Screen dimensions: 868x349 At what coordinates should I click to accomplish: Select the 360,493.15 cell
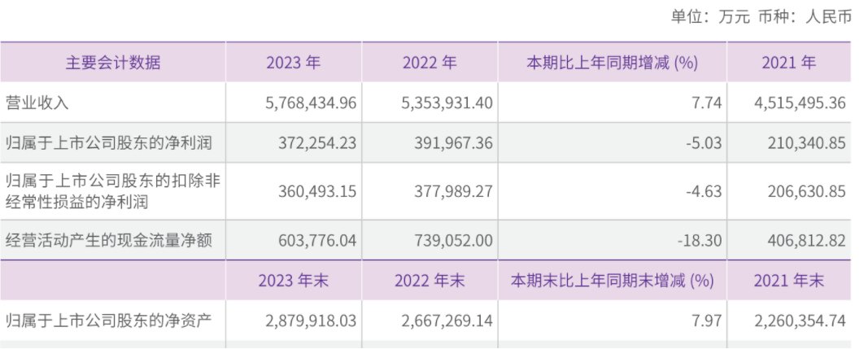pos(318,191)
